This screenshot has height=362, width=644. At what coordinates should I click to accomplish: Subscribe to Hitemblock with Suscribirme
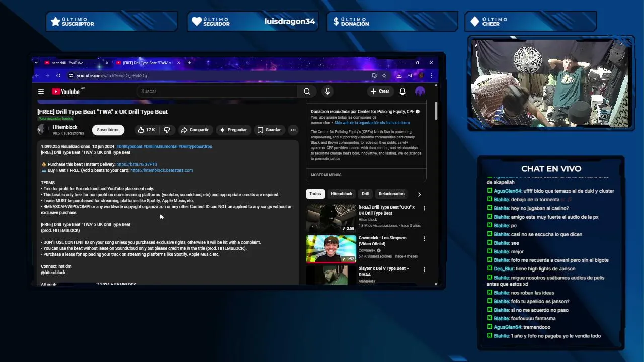pos(108,130)
